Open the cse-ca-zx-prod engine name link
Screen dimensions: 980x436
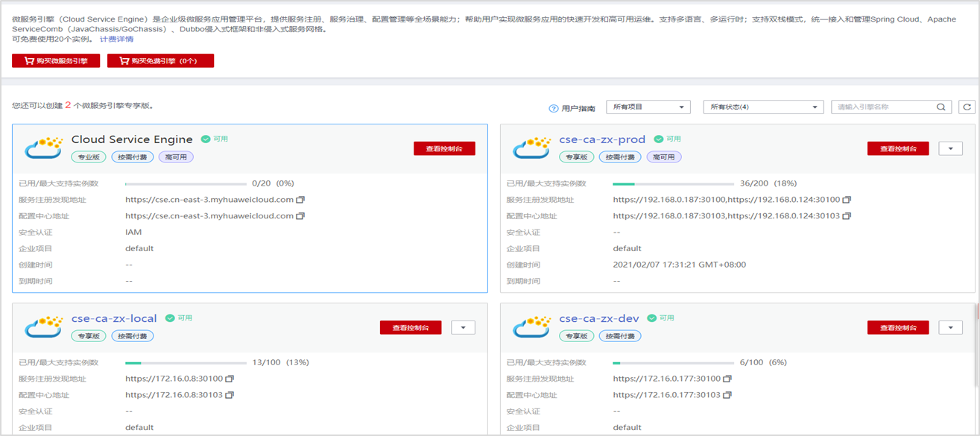602,139
